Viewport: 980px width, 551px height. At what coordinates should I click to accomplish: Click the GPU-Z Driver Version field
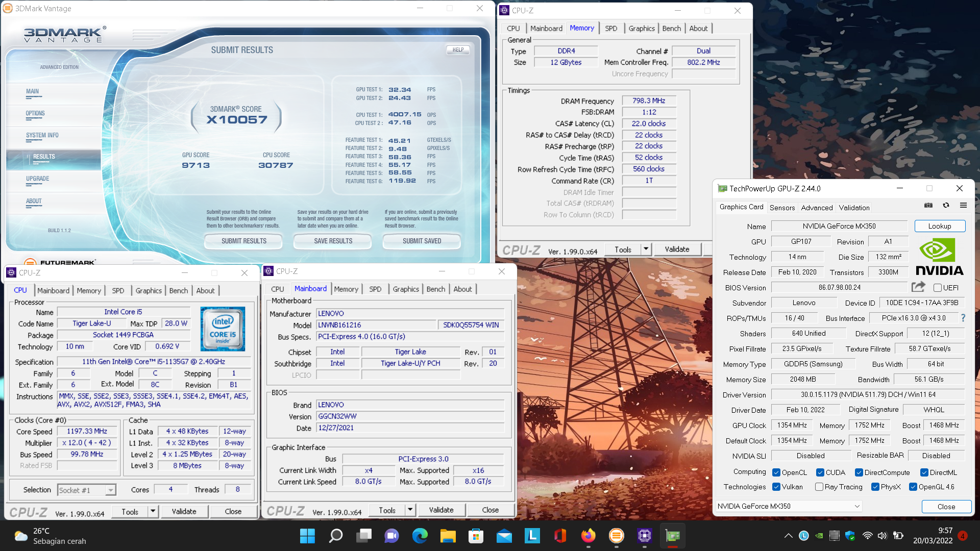[x=868, y=394]
